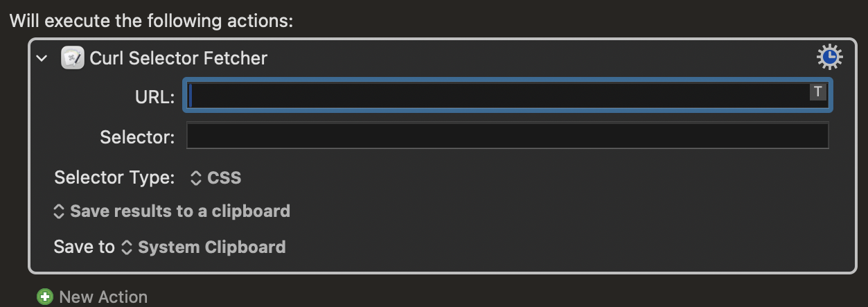Click the green plus New Action icon
868x307 pixels.
[45, 297]
